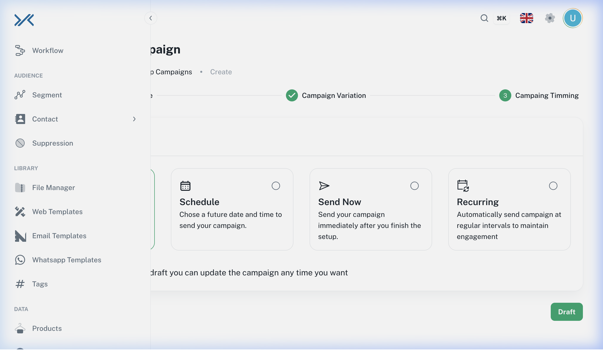The width and height of the screenshot is (603, 364).
Task: Select the Send Now radio button
Action: pyautogui.click(x=415, y=186)
